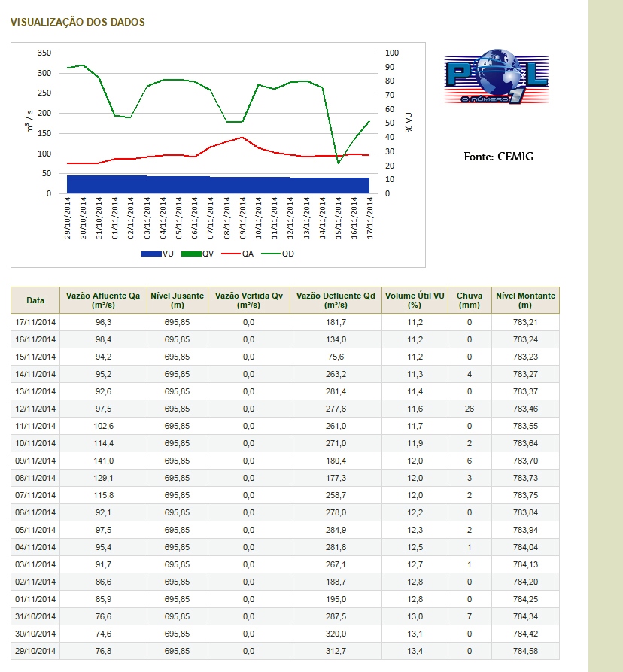
Task: Click the 'Nível Jusante (m)' column header
Action: tap(178, 300)
